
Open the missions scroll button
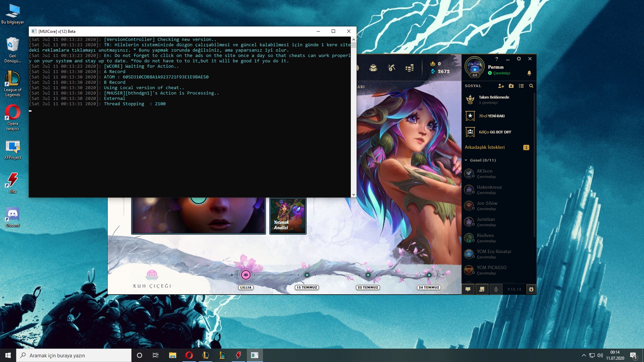tap(482, 289)
